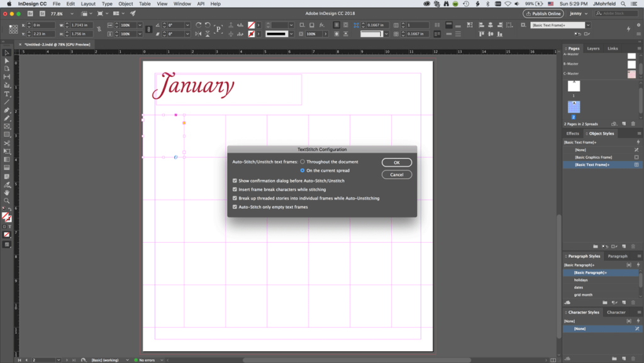Image resolution: width=644 pixels, height=363 pixels.
Task: Choose the Zoom tool magnifier
Action: click(x=7, y=201)
